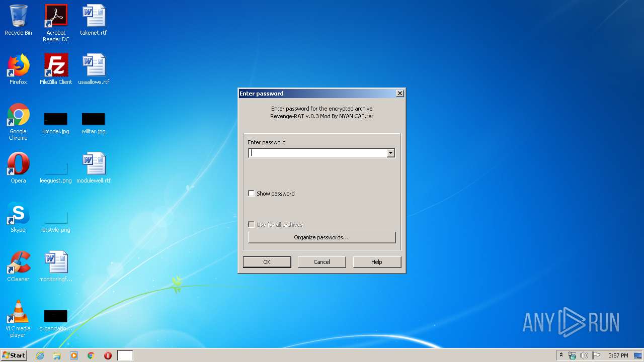This screenshot has height=362, width=644.
Task: Open Internet Explorer from the taskbar
Action: (40, 355)
